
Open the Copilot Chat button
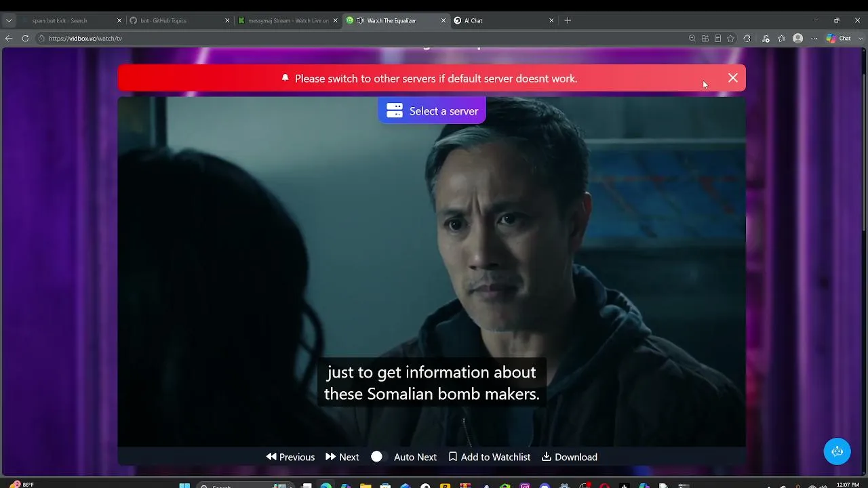tap(838, 39)
